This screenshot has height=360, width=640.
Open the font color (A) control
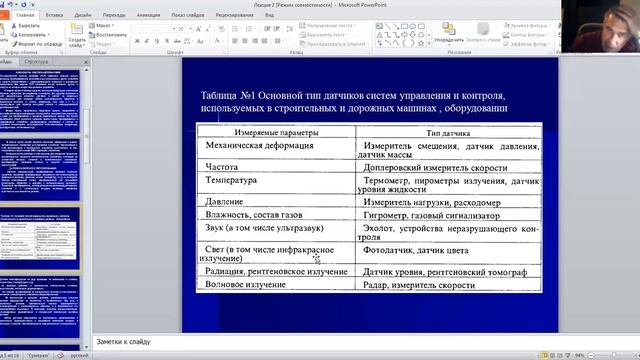pos(217,41)
